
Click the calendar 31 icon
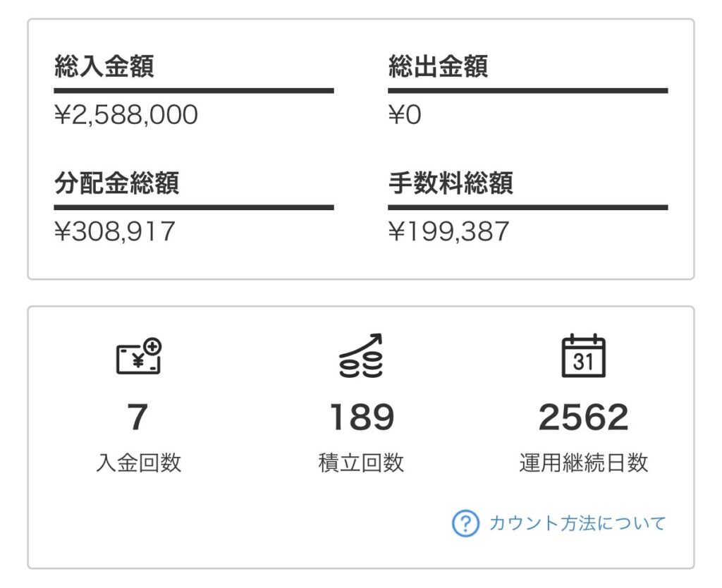[x=583, y=356]
